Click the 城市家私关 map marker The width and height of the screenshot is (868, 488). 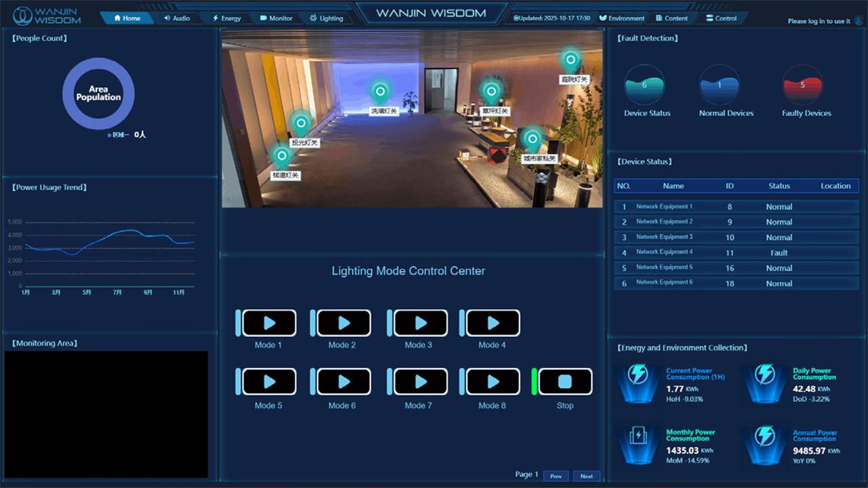[x=532, y=139]
